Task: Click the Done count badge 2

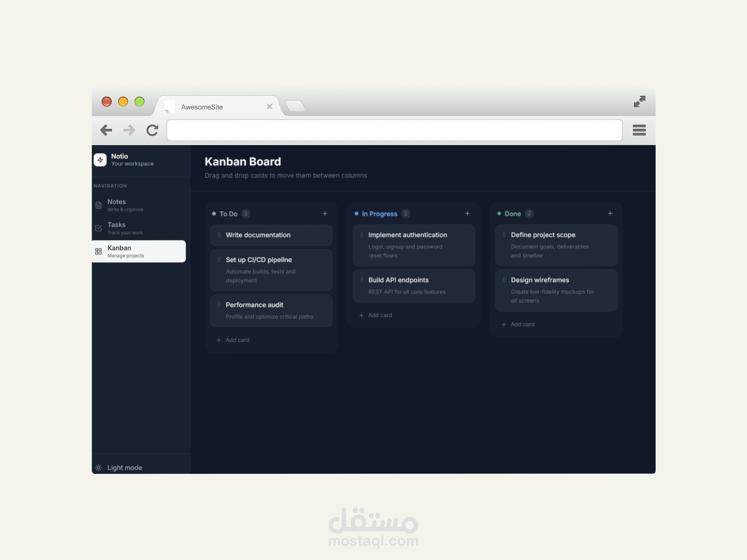Action: coord(529,214)
